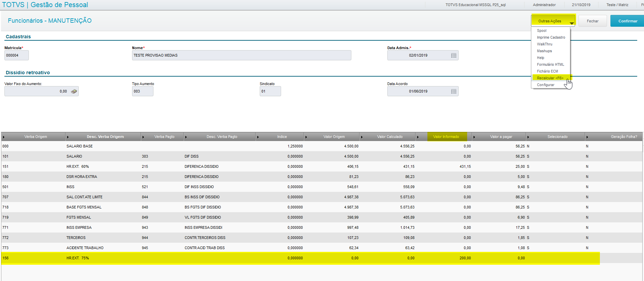Click arrow icon before Indice column header
Viewport: 644px width, 281px height.
pos(258,137)
